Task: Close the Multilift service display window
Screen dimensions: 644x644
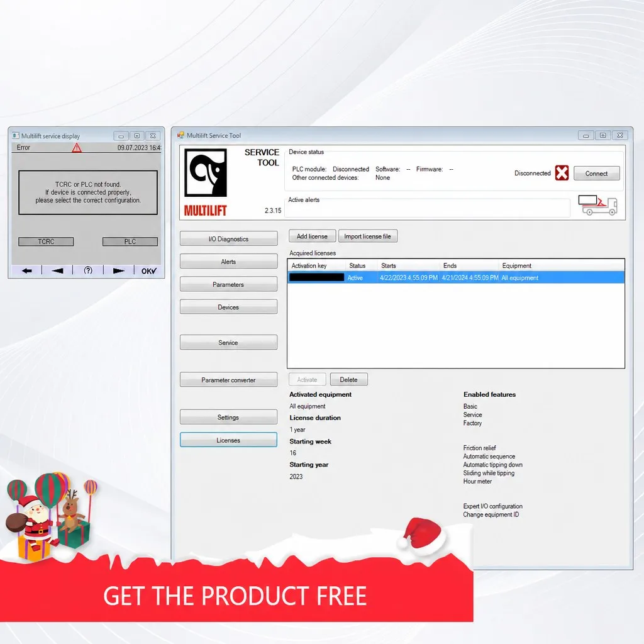Action: tap(153, 136)
